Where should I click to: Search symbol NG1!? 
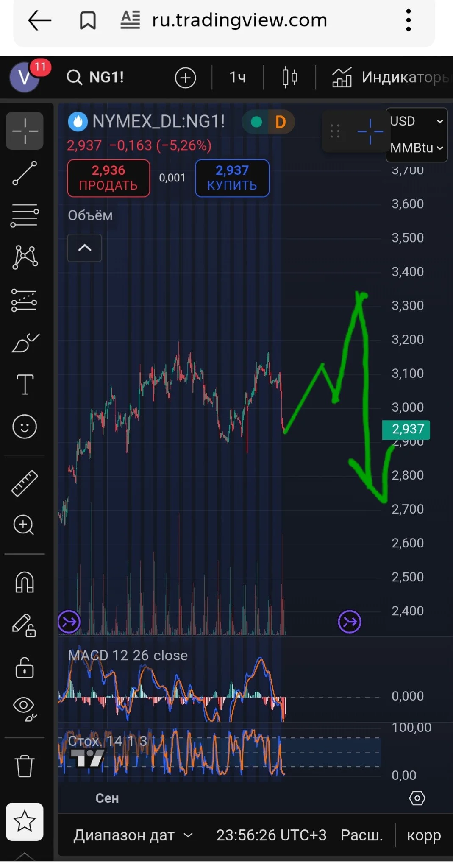(x=96, y=77)
